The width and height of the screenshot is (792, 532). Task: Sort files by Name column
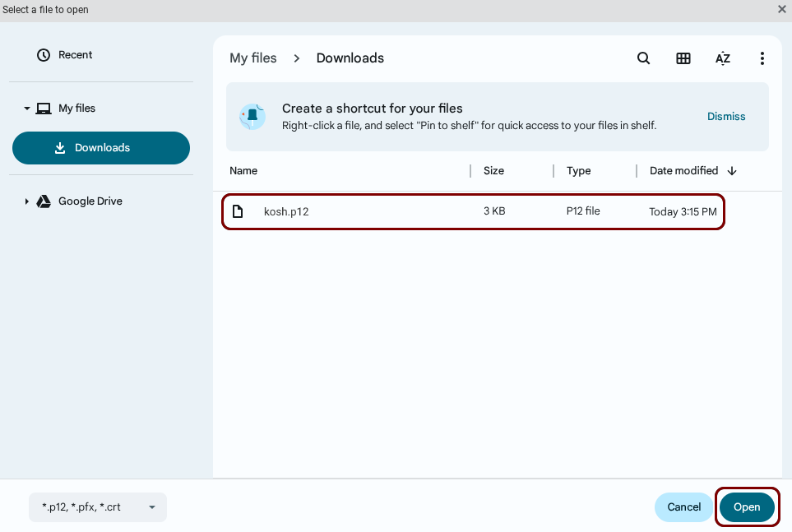point(243,171)
